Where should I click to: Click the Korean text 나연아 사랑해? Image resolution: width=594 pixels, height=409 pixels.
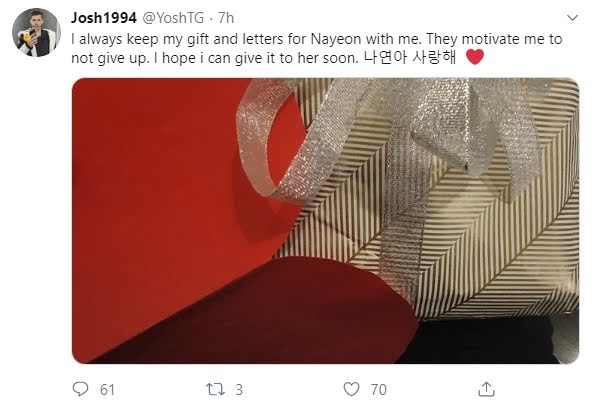click(410, 58)
